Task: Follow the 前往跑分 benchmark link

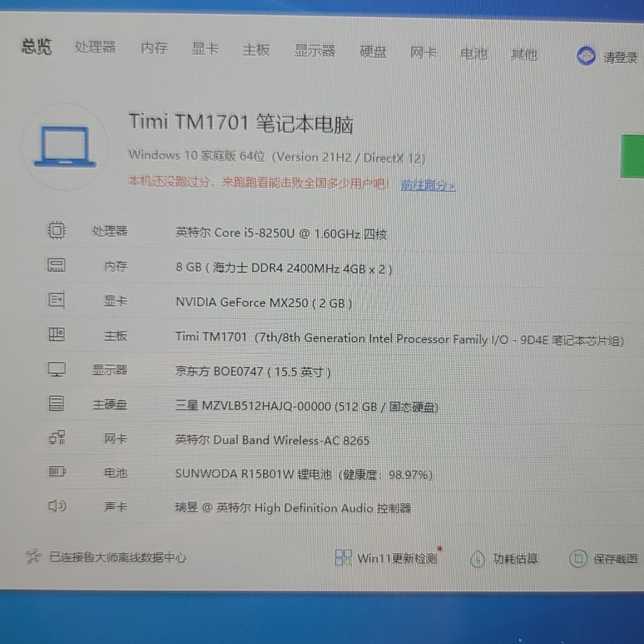Action: (x=428, y=185)
